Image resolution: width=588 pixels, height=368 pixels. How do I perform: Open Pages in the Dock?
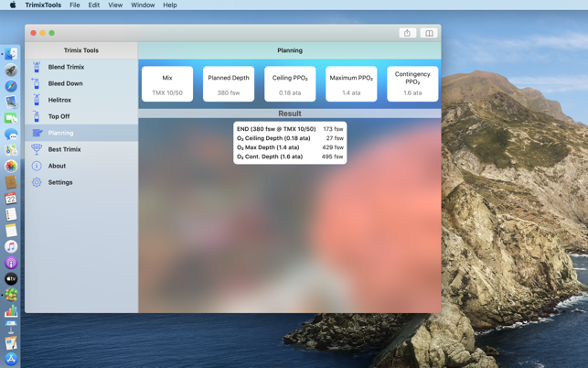[11, 343]
